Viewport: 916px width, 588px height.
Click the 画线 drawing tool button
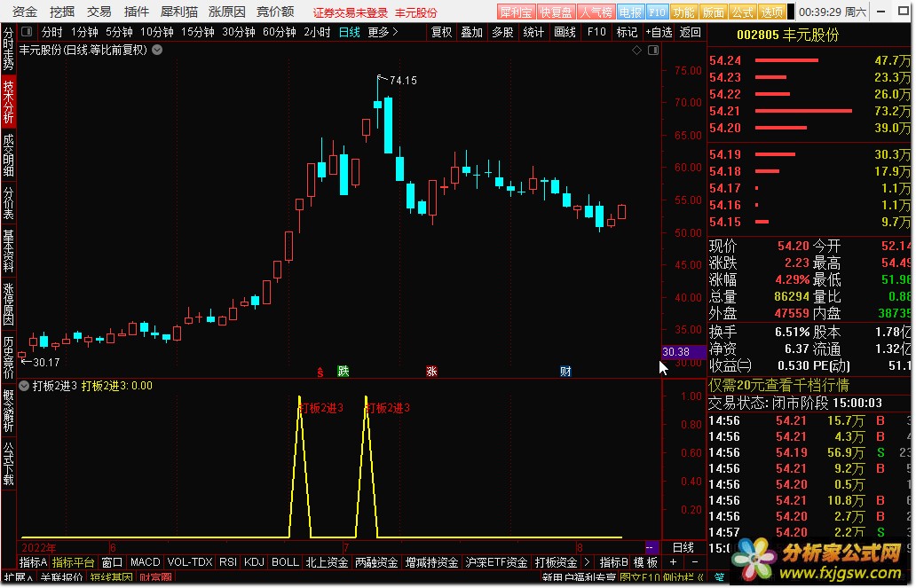pos(565,32)
